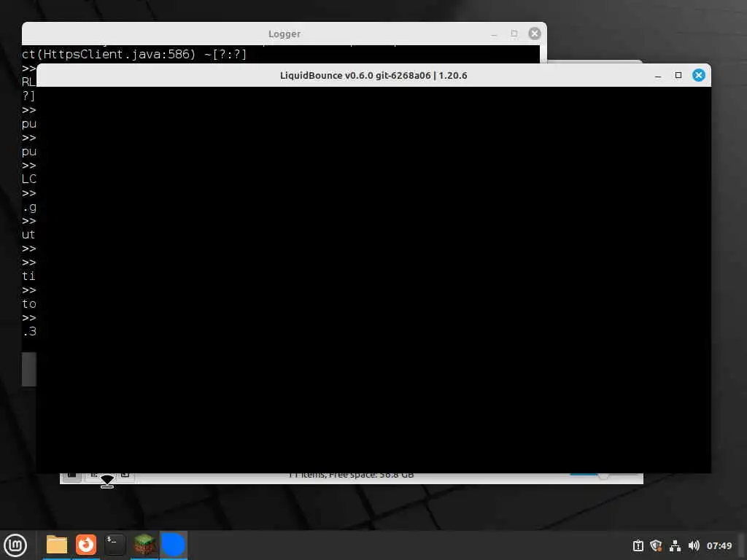This screenshot has height=560, width=747.
Task: Open the volume control tray icon
Action: click(x=694, y=545)
